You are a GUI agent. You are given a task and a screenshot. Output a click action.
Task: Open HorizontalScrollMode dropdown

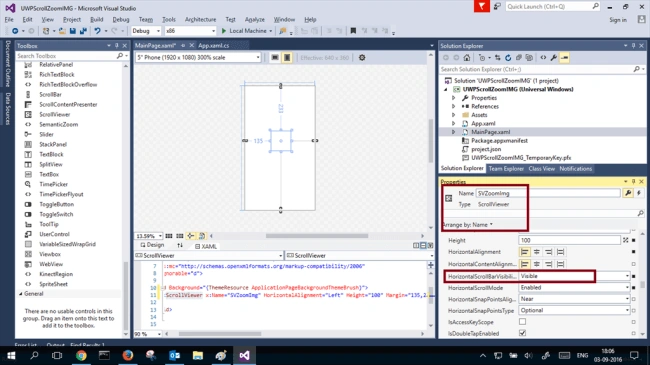tap(574, 287)
